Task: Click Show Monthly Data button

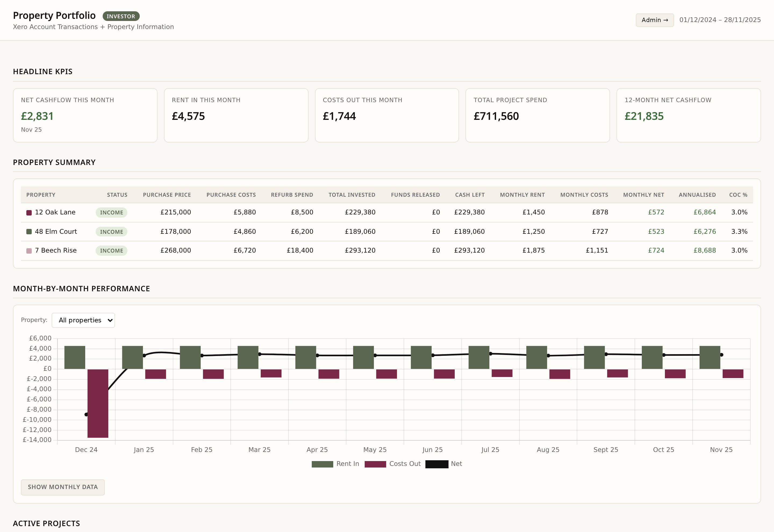Action: [63, 487]
